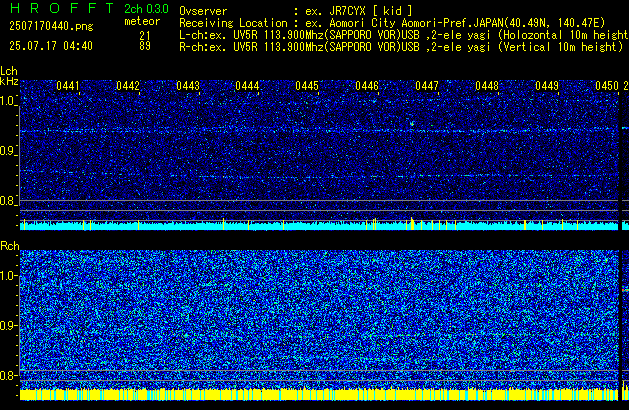The height and width of the screenshot is (410, 629).
Task: Click the version label 2ch 0.3.0
Action: pyautogui.click(x=146, y=9)
